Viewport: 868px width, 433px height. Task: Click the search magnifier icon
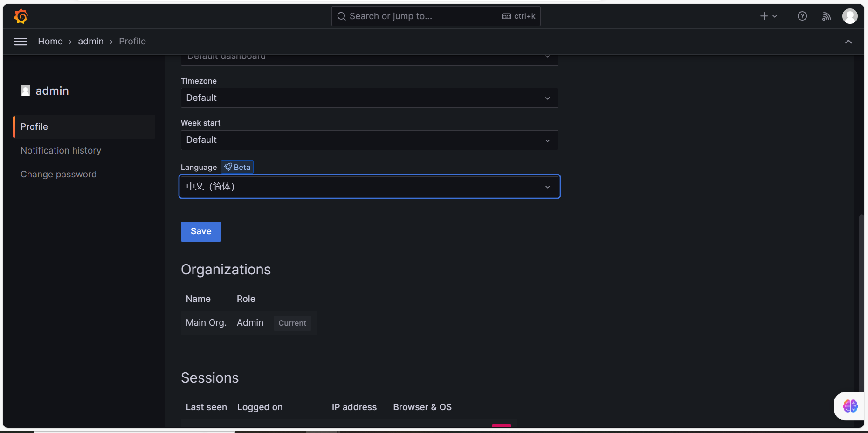coord(342,16)
